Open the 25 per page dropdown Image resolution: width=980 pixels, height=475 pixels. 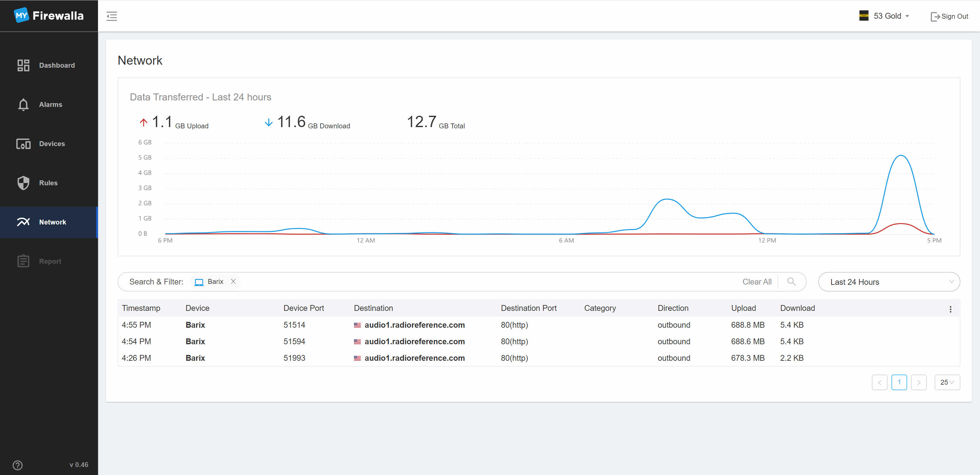pos(947,382)
